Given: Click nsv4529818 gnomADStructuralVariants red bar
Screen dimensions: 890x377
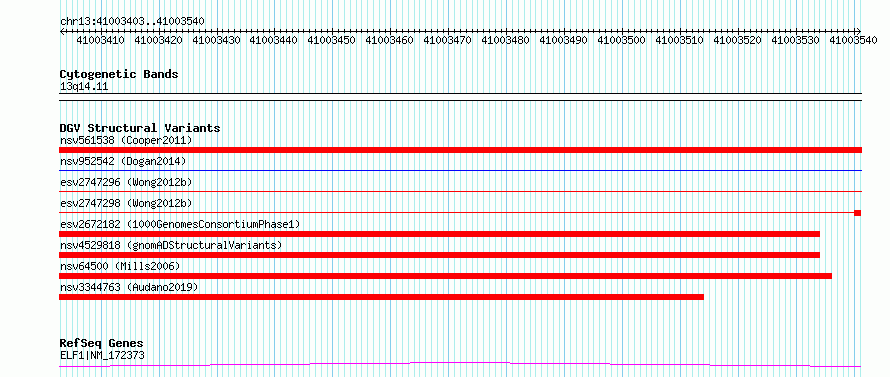Looking at the screenshot, I should (x=439, y=255).
